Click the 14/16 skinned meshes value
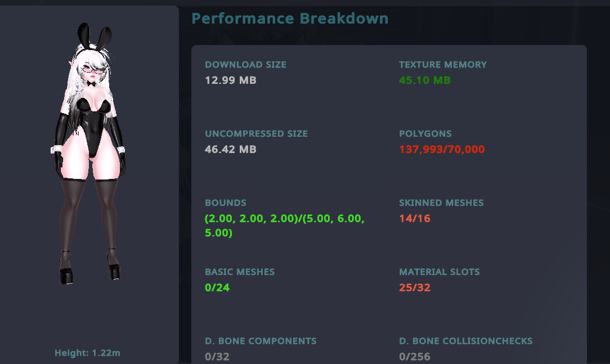This screenshot has width=610, height=364. (x=415, y=219)
